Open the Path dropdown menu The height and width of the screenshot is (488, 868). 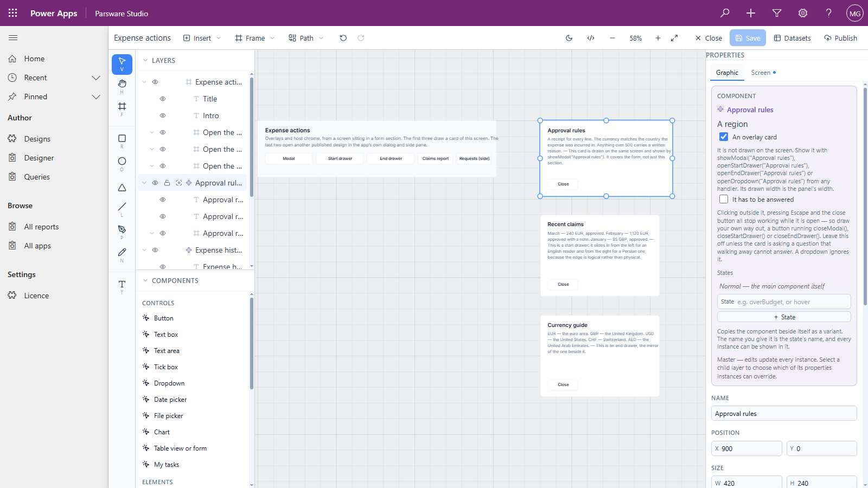tap(307, 38)
